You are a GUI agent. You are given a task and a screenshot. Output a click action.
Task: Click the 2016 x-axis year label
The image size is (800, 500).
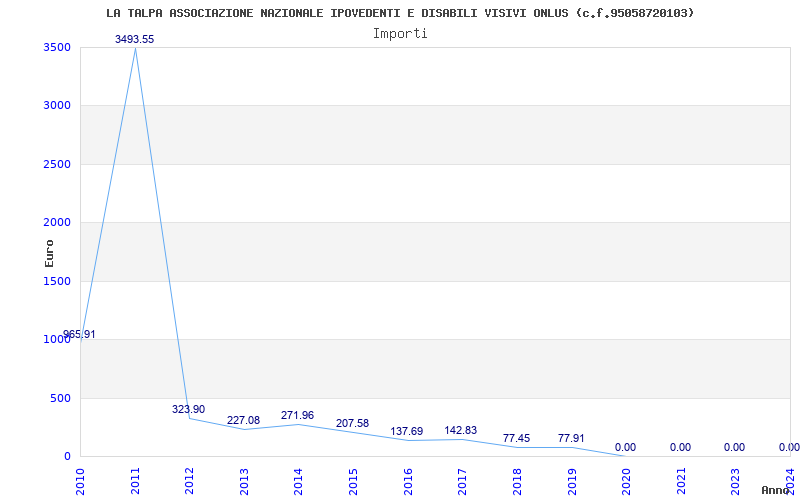[408, 482]
